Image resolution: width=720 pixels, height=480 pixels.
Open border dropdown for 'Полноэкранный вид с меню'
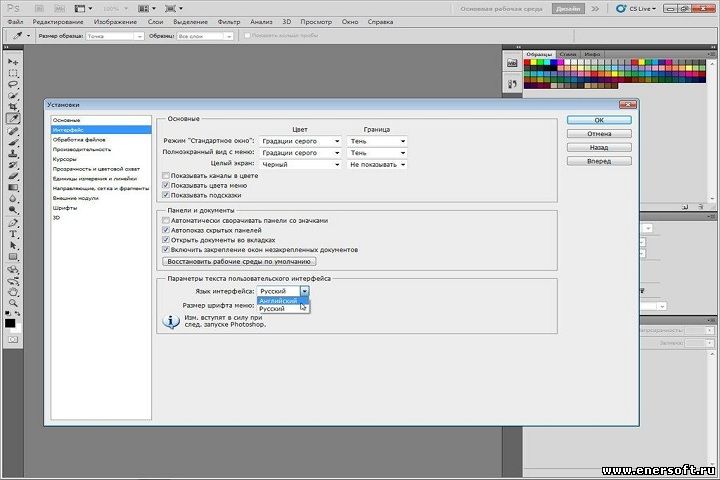point(377,152)
